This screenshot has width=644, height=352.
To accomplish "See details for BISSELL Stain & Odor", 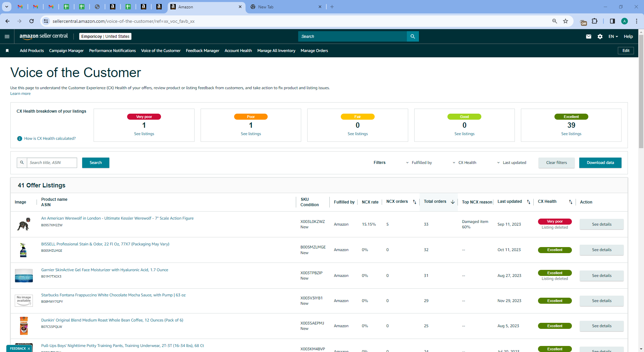I will click(x=602, y=250).
